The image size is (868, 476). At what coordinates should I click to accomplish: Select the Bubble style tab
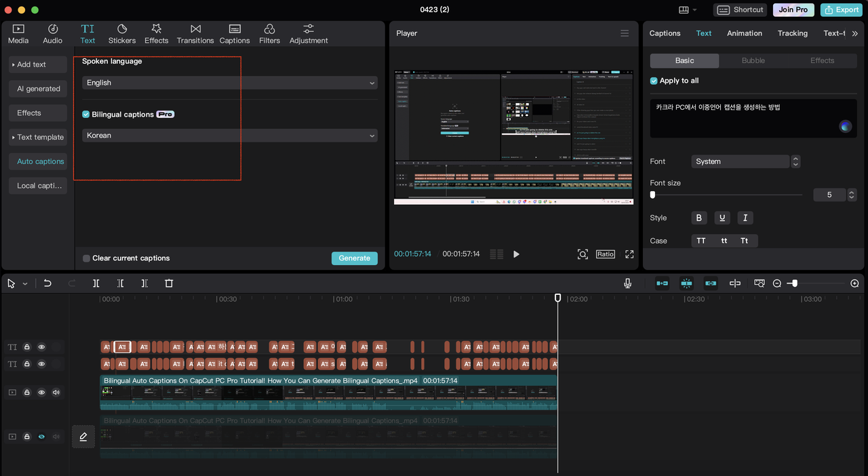[x=753, y=60]
